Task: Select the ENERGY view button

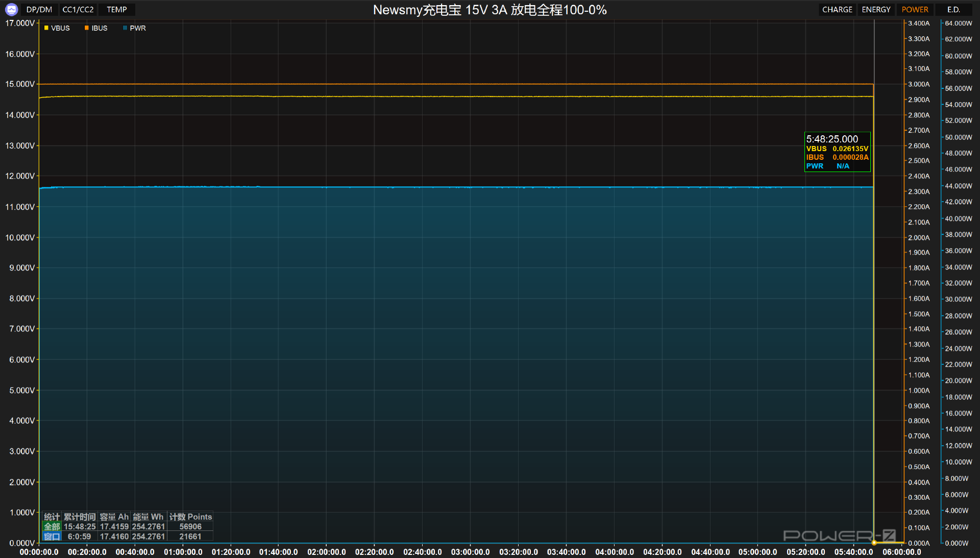Action: pos(876,9)
